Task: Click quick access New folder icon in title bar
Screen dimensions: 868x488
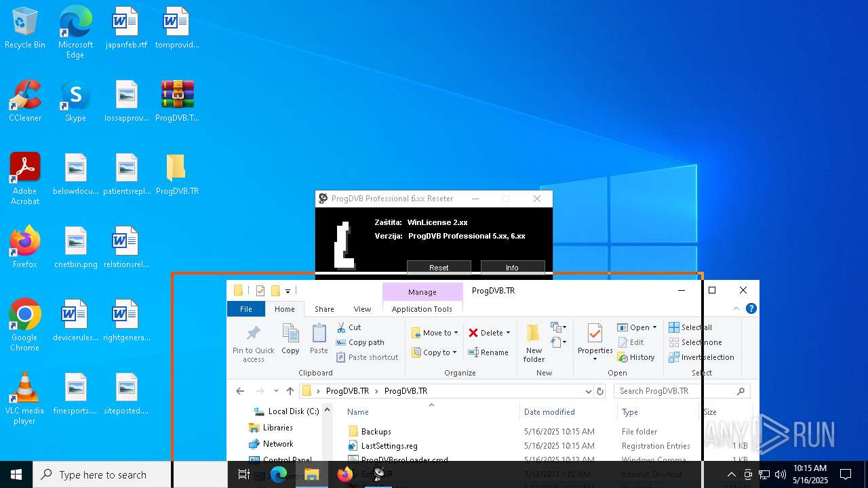Action: [x=275, y=291]
